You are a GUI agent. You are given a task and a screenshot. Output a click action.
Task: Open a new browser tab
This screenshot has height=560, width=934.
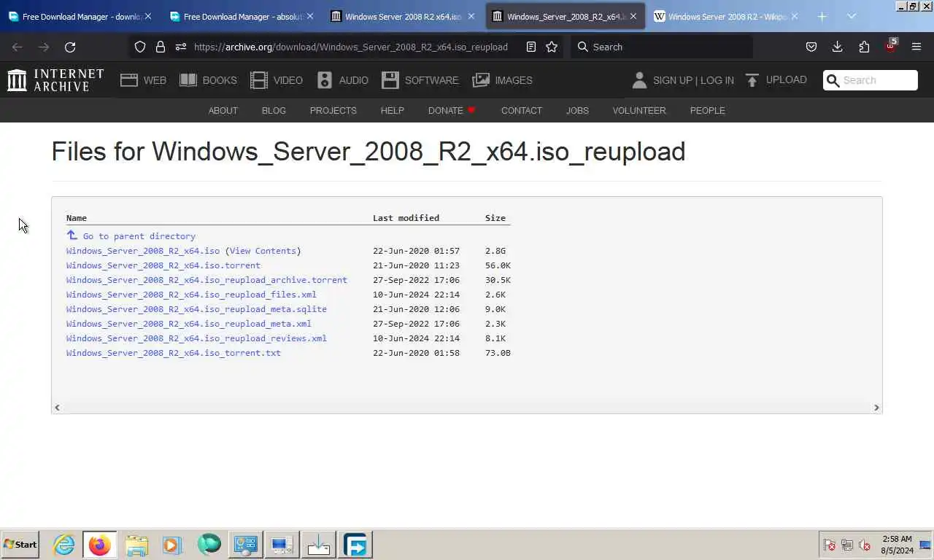(x=822, y=16)
